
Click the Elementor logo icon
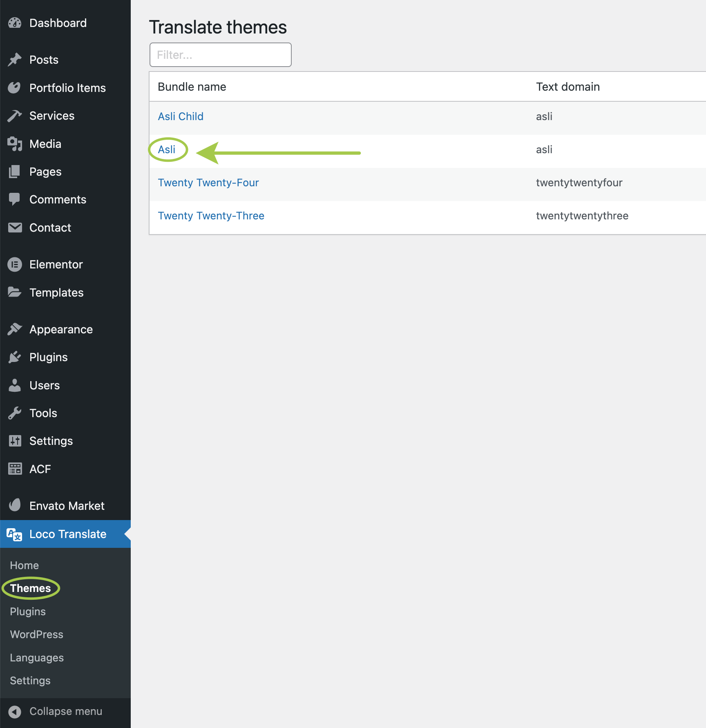pos(15,265)
